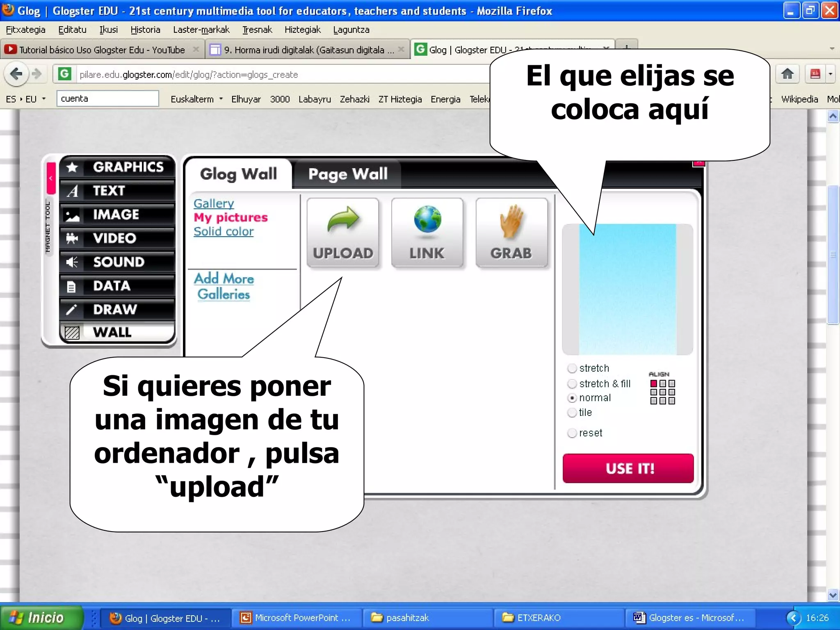
Task: Click the LINK globe button
Action: point(427,233)
